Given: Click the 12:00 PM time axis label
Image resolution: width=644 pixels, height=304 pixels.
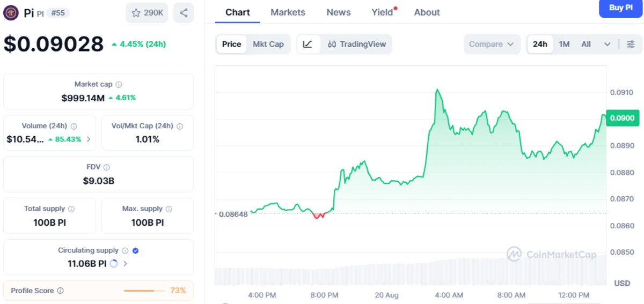Looking at the screenshot, I should click(574, 295).
